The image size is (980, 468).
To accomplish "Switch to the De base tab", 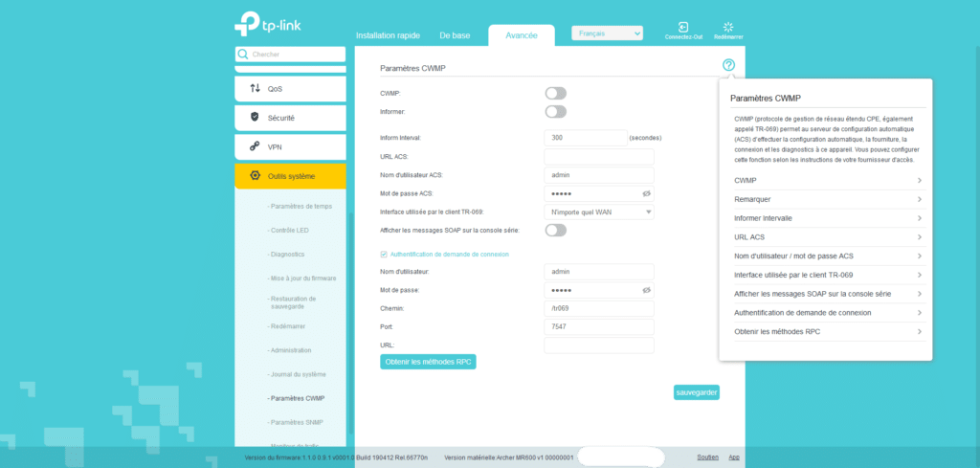I will [455, 35].
